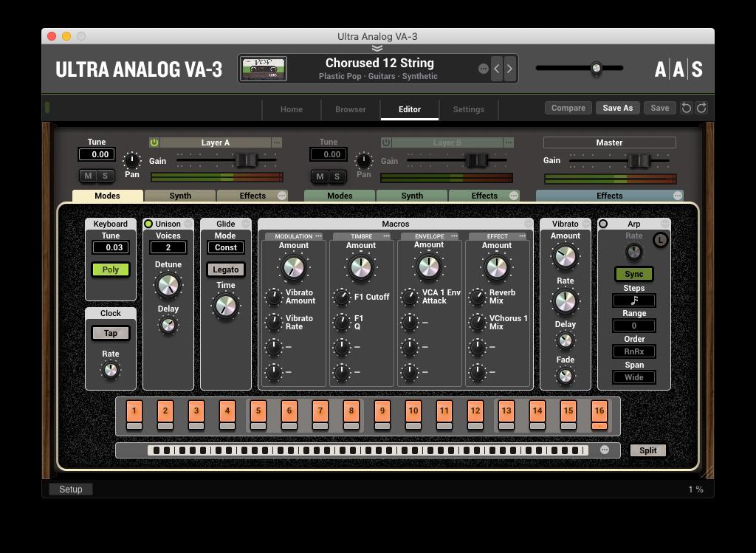Click the Envelope macro Amount knob
Image resolution: width=756 pixels, height=553 pixels.
point(429,267)
